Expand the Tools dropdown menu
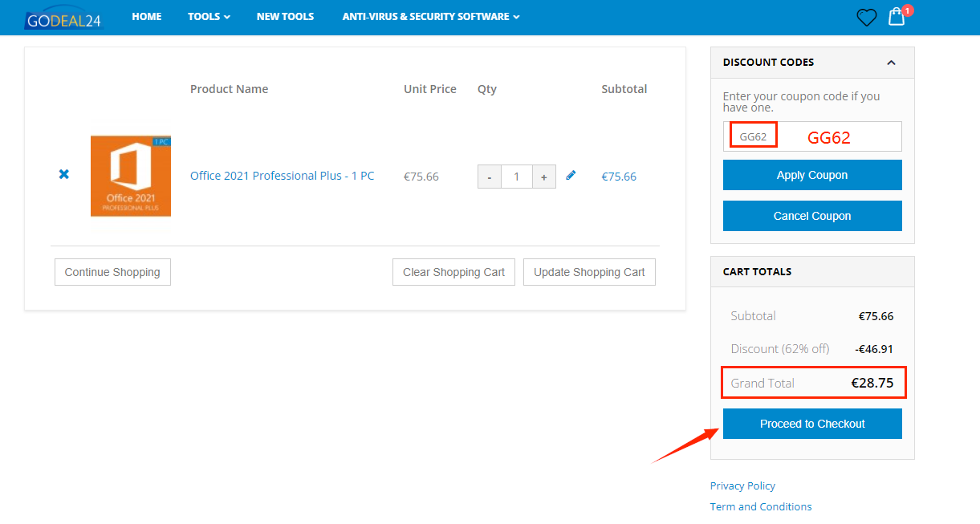This screenshot has height=524, width=980. click(209, 17)
